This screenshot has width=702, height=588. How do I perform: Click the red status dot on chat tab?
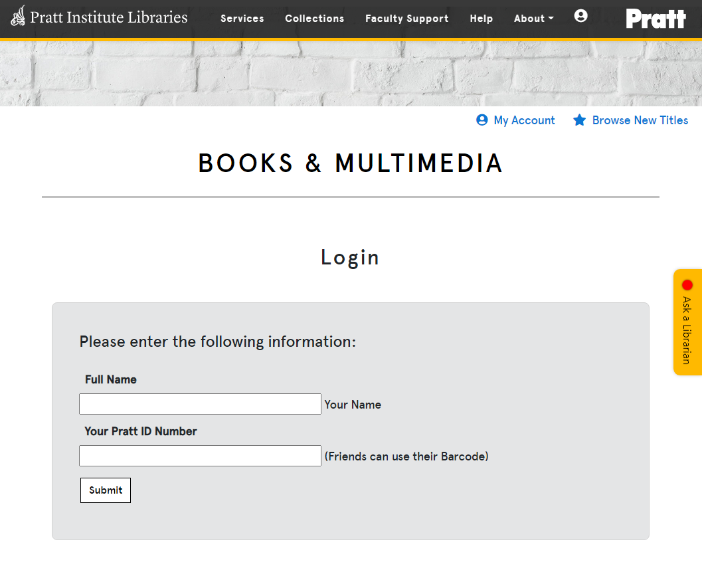[687, 285]
